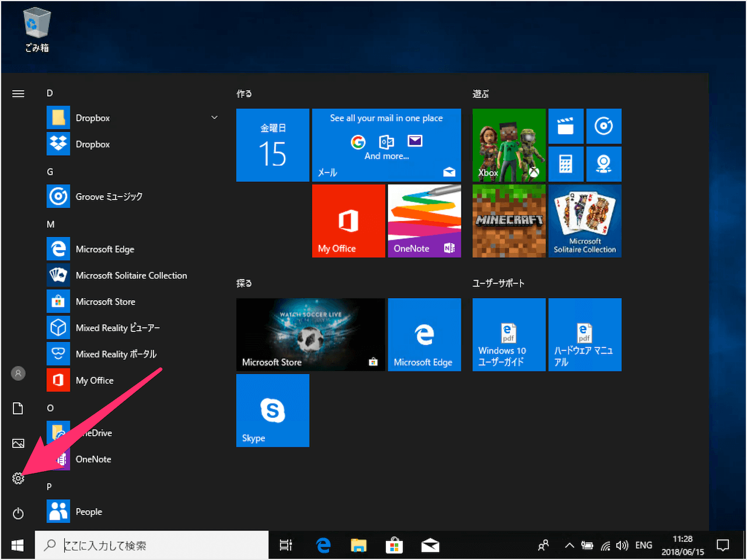This screenshot has width=747, height=560.
Task: Open the Microsoft Edge tile
Action: [x=424, y=335]
